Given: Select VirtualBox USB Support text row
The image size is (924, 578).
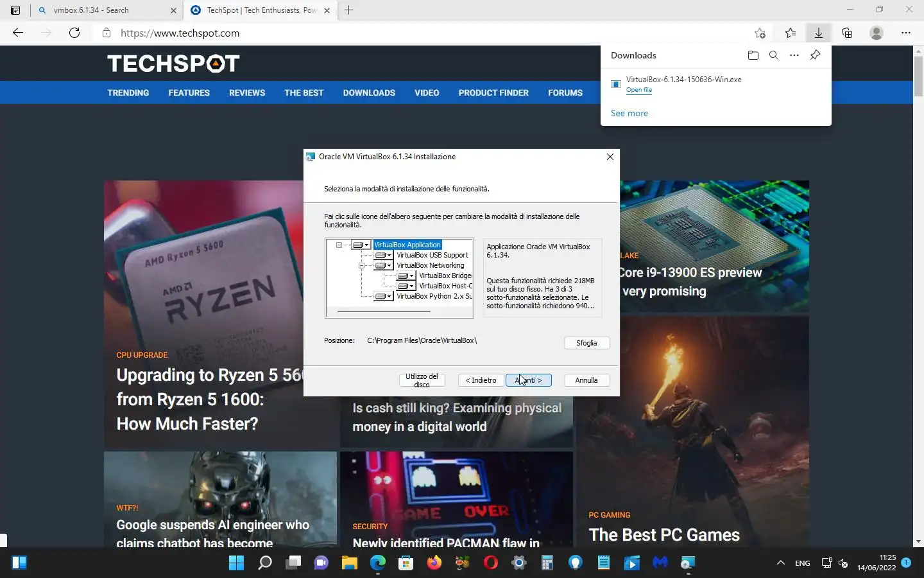Looking at the screenshot, I should [432, 255].
